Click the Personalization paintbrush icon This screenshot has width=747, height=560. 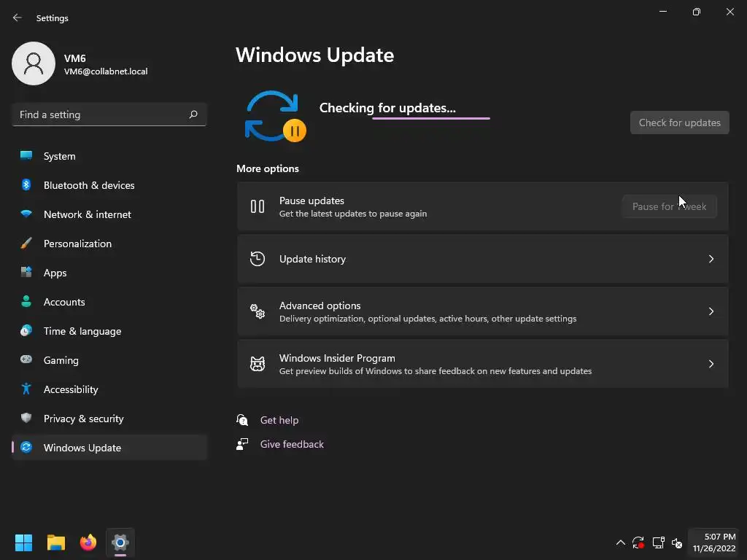coord(26,244)
